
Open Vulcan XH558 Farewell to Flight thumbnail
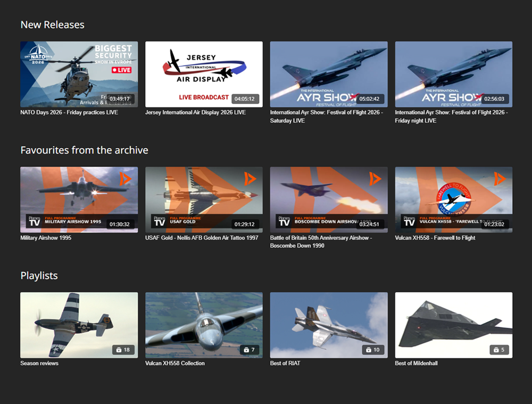tap(454, 200)
